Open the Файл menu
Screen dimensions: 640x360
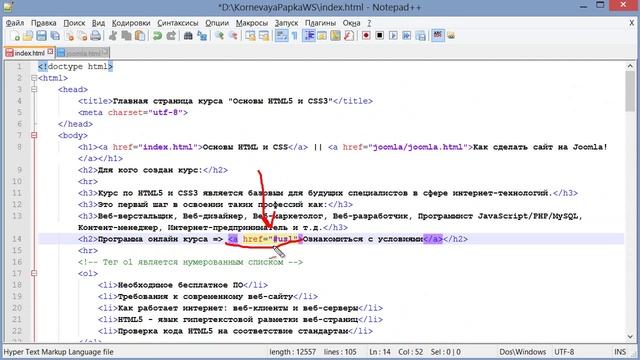click(15, 23)
